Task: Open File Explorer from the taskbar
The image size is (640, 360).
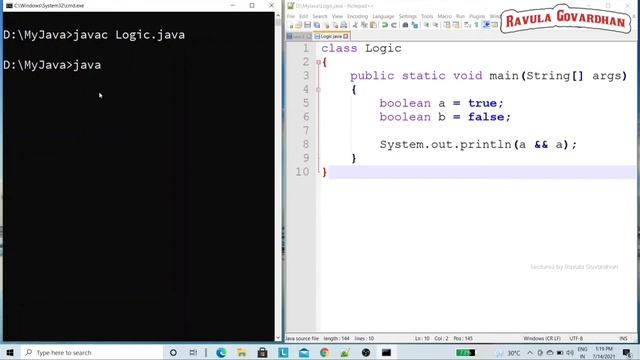Action: point(242,352)
